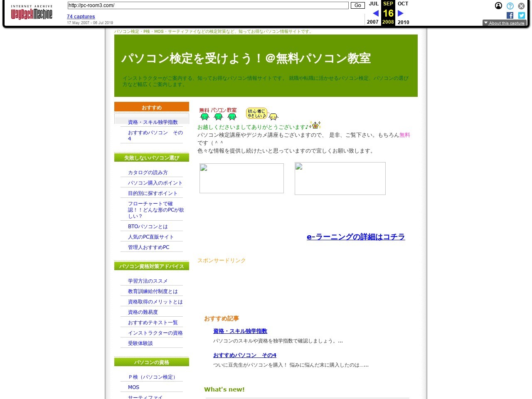Go to the next capture with right arrow

pos(400,13)
